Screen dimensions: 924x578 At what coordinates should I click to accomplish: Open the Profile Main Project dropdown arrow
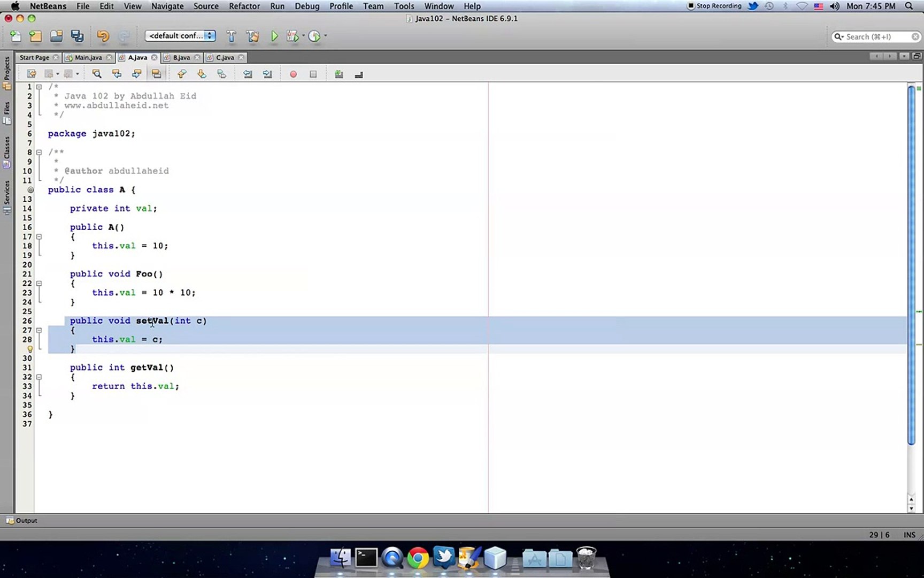tap(325, 36)
